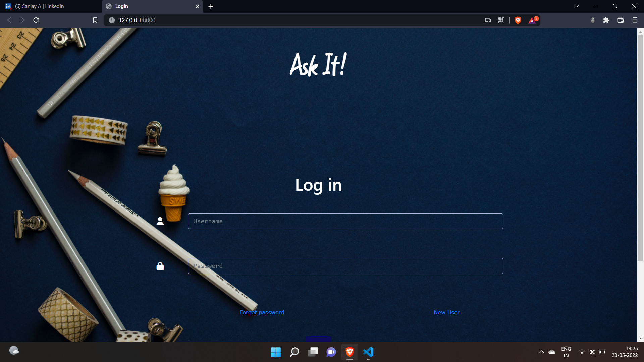This screenshot has height=362, width=644.
Task: Focus the Password input field
Action: tap(345, 266)
